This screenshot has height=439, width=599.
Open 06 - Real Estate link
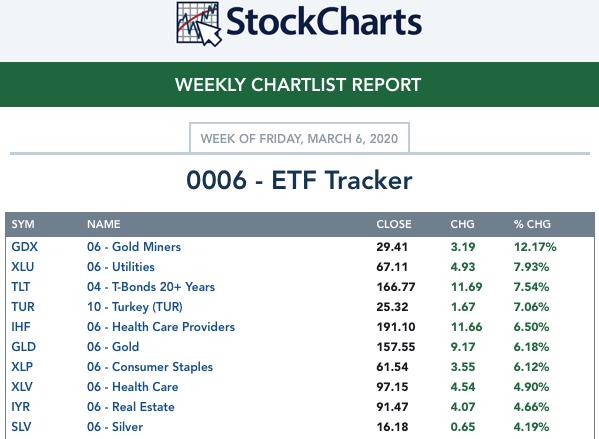point(131,407)
